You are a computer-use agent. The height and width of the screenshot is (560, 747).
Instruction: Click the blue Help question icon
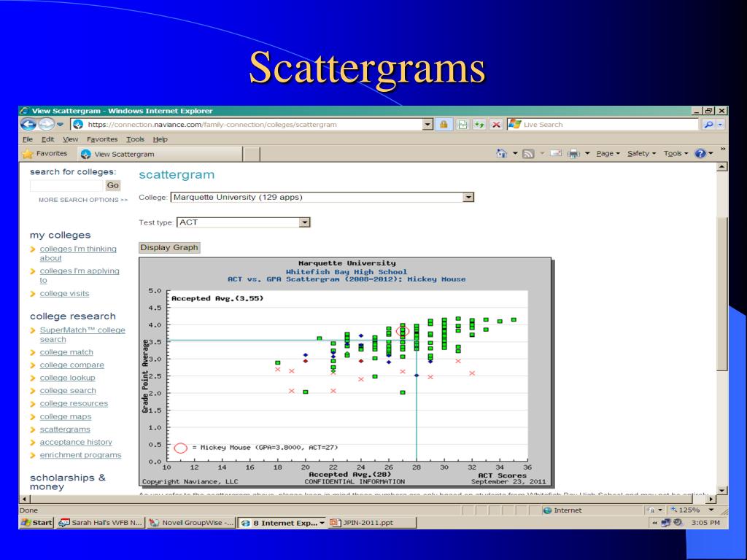[x=700, y=153]
